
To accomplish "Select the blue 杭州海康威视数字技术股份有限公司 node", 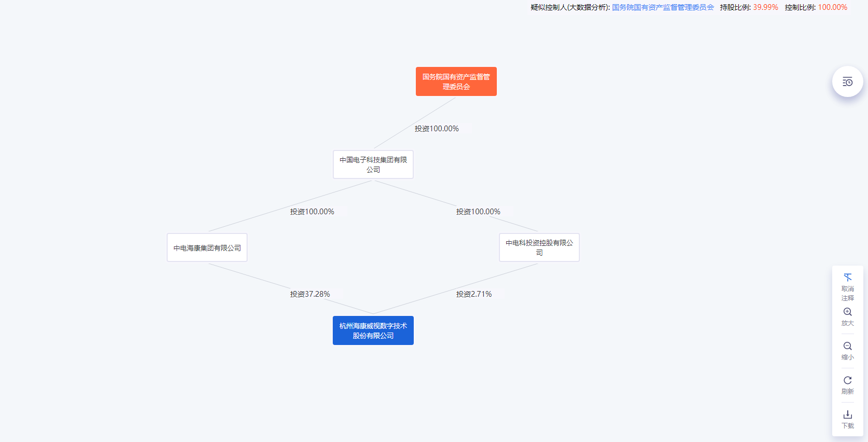I will click(373, 330).
